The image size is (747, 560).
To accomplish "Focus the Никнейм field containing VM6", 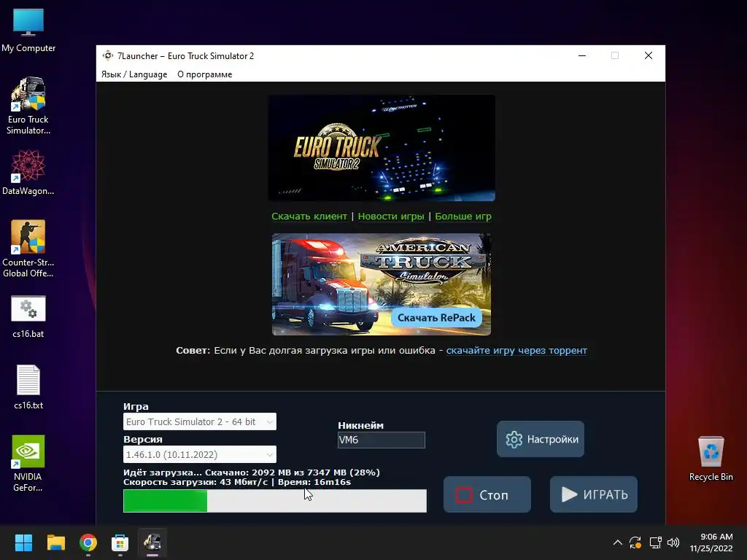I will click(x=381, y=440).
